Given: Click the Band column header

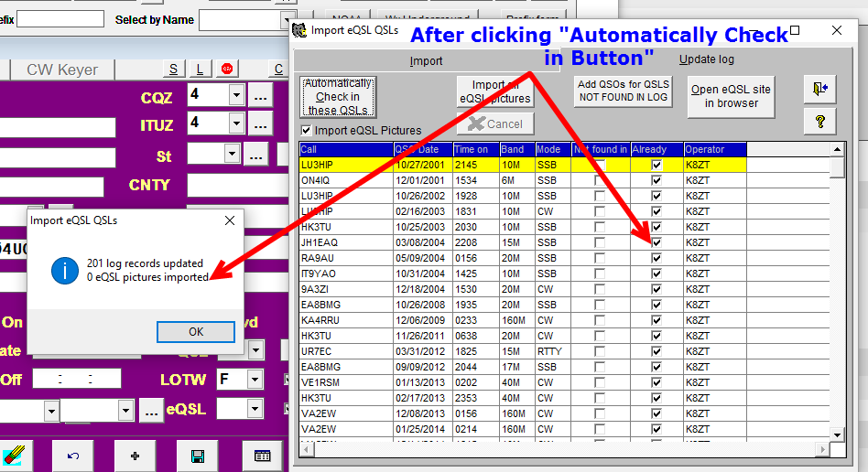Looking at the screenshot, I should coord(516,149).
